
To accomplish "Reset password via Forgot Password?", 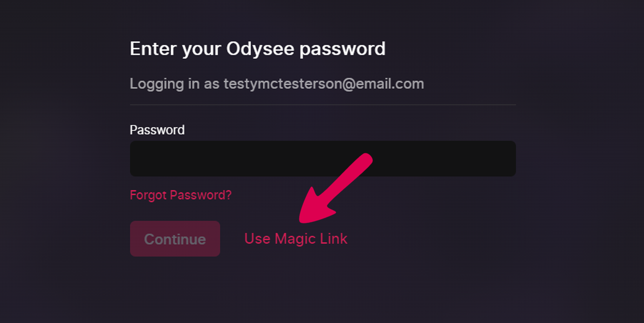I will (181, 195).
